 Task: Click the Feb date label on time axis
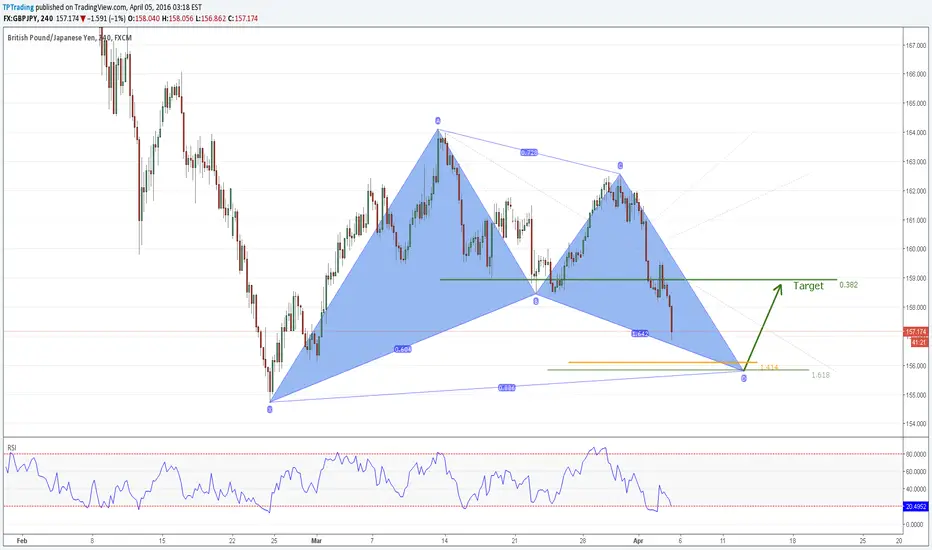pos(22,541)
